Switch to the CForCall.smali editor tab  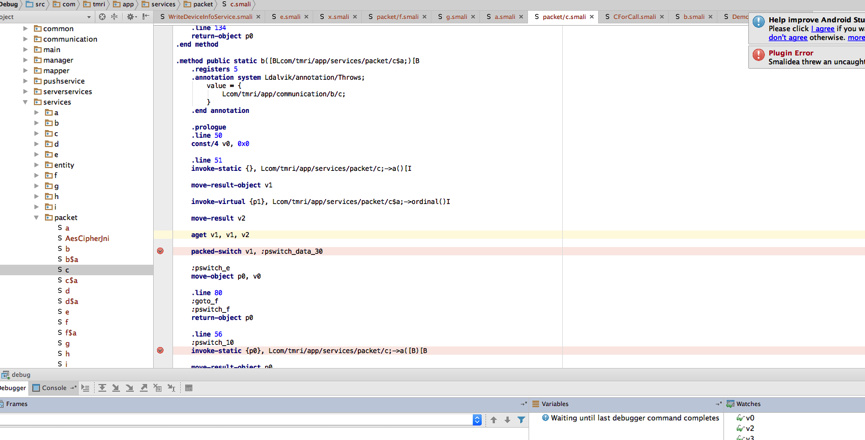click(x=634, y=17)
